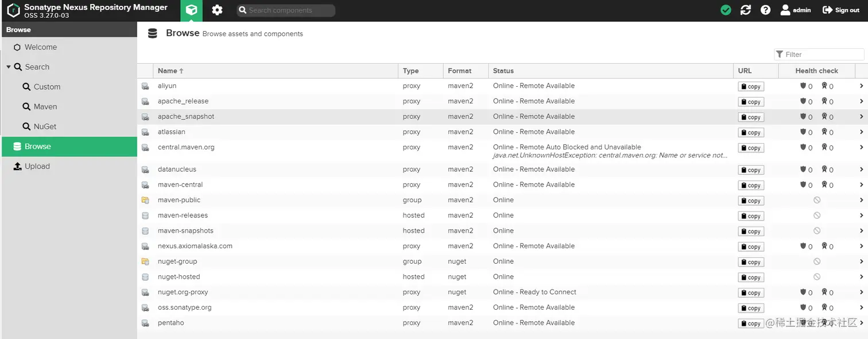Click nexus.axiomalaska.com health check shield icon
The image size is (868, 339).
[x=804, y=246]
